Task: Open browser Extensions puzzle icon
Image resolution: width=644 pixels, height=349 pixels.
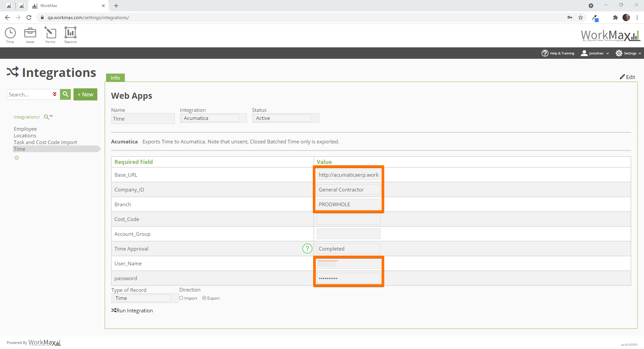Action: coord(615,17)
